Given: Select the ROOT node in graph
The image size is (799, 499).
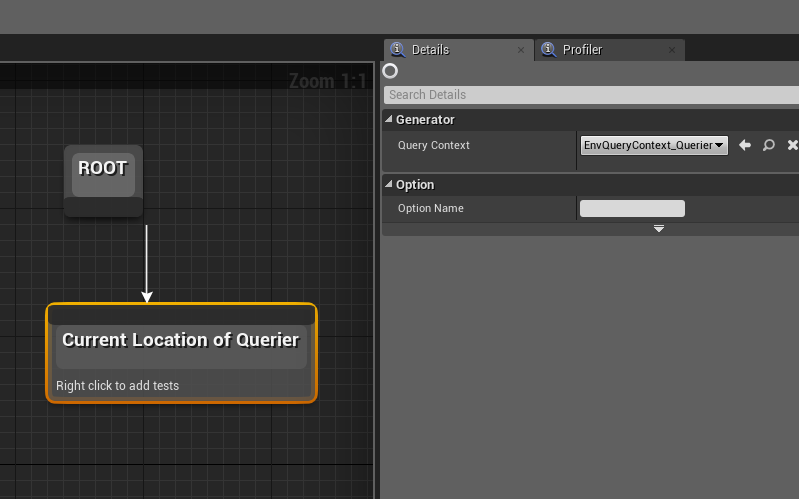Looking at the screenshot, I should click(x=103, y=181).
